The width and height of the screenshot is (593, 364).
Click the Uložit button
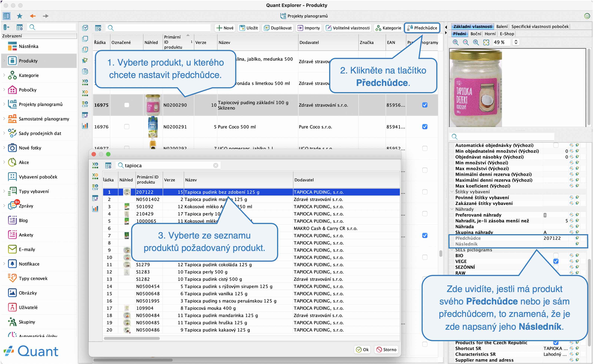click(x=248, y=28)
